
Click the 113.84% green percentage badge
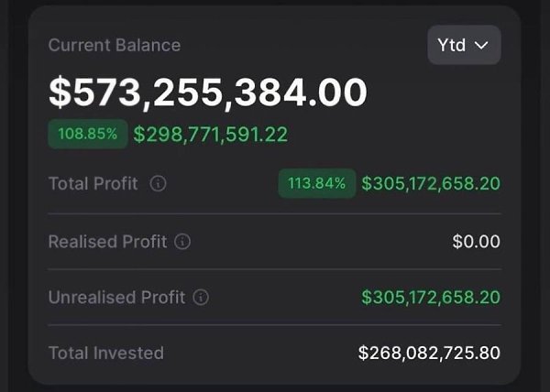(x=317, y=184)
